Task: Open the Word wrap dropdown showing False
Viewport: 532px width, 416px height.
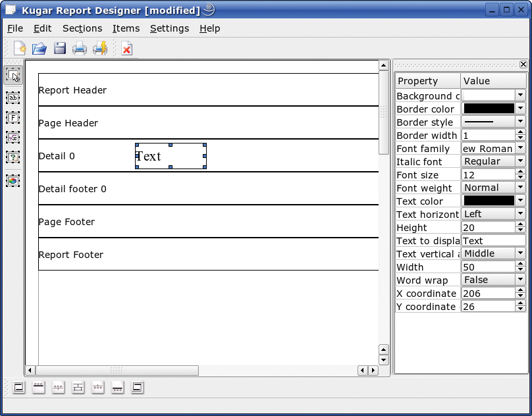Action: tap(494, 280)
